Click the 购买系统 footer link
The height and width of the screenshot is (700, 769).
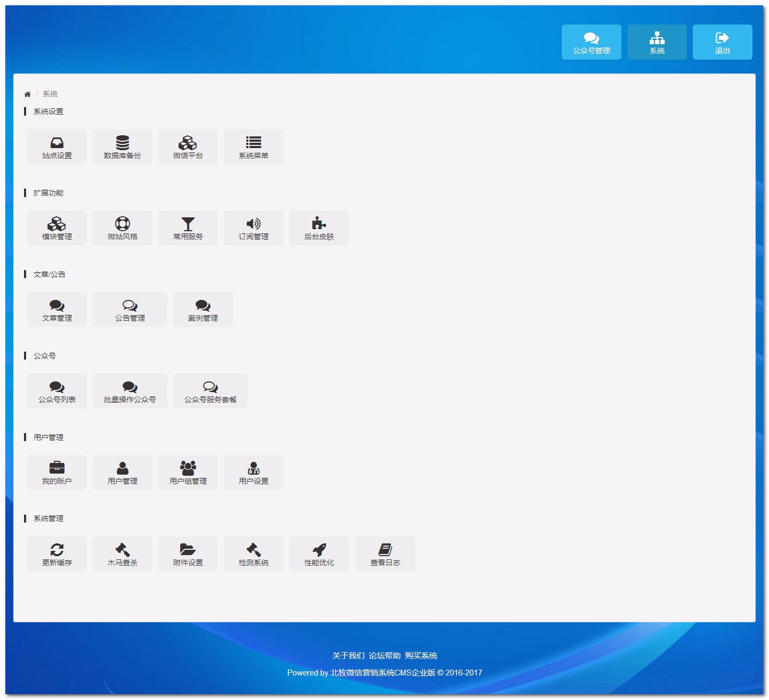click(x=421, y=656)
